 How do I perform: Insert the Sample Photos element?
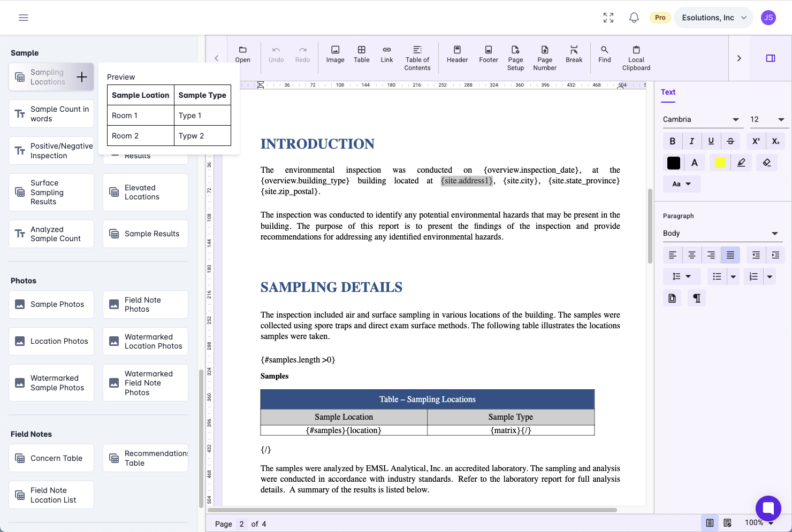pos(51,304)
